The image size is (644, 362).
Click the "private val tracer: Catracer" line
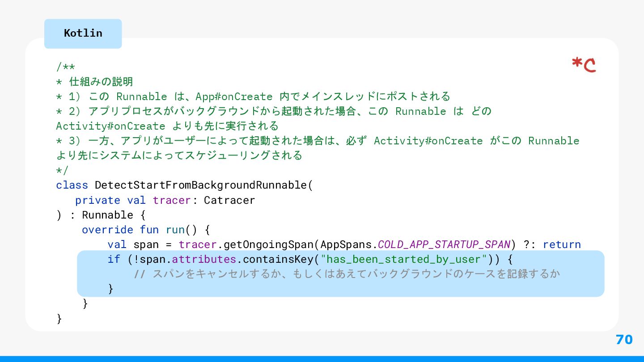pos(165,200)
